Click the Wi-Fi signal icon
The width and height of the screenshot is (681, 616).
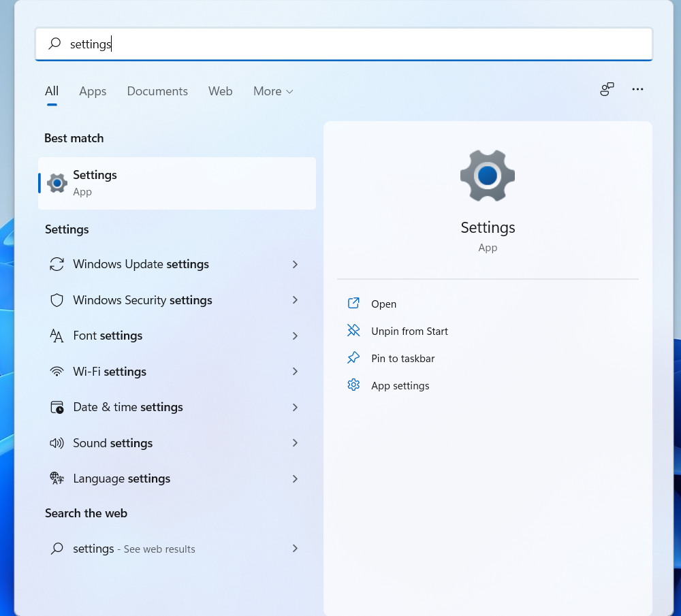pos(57,372)
